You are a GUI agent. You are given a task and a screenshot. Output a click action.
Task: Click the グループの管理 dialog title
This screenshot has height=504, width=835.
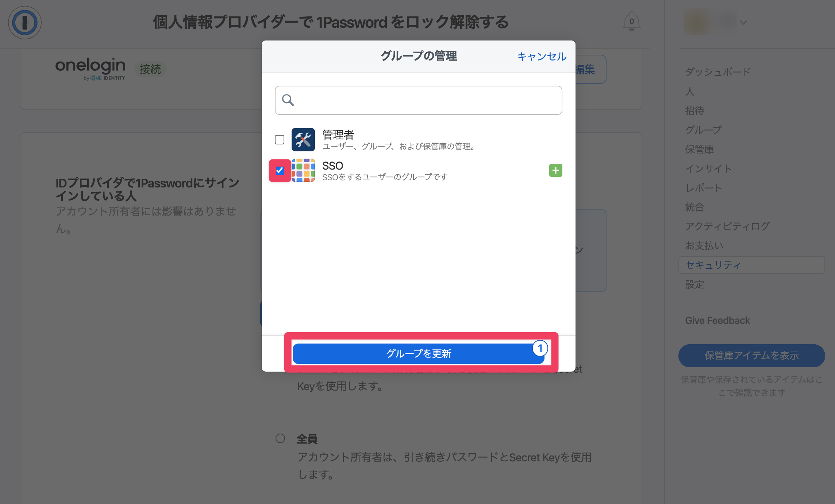coord(418,56)
